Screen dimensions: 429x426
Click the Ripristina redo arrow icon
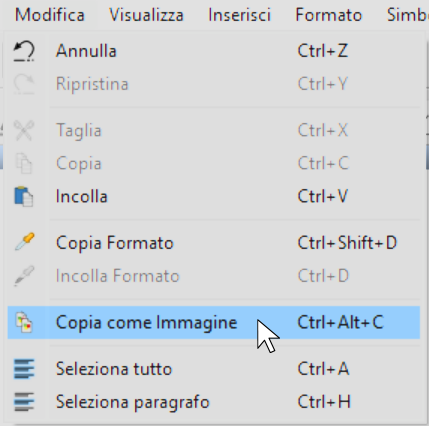point(24,84)
